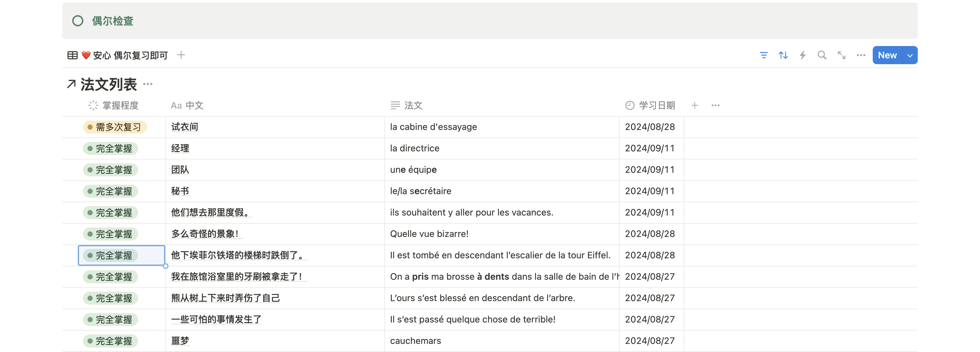Click the arrow icon before 法文列表
The height and width of the screenshot is (352, 980).
(71, 84)
